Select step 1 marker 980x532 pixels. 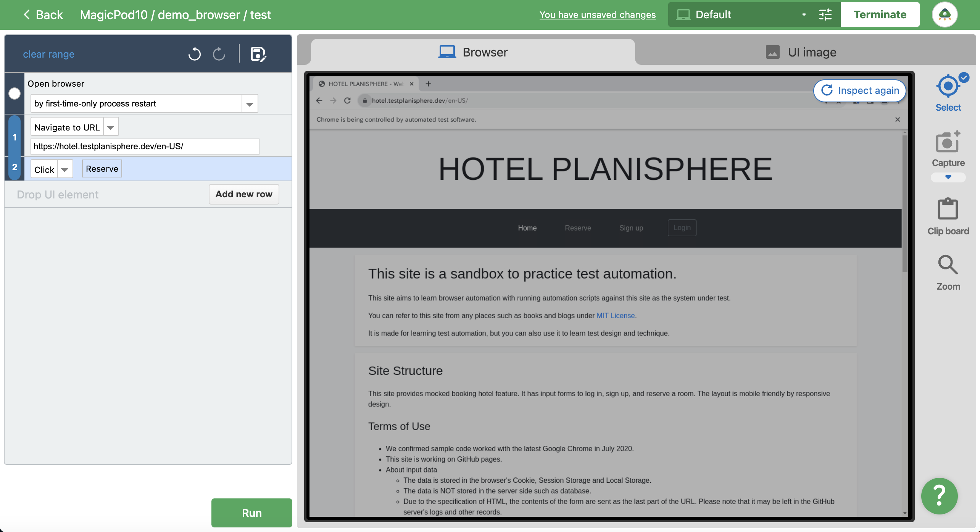coord(15,137)
